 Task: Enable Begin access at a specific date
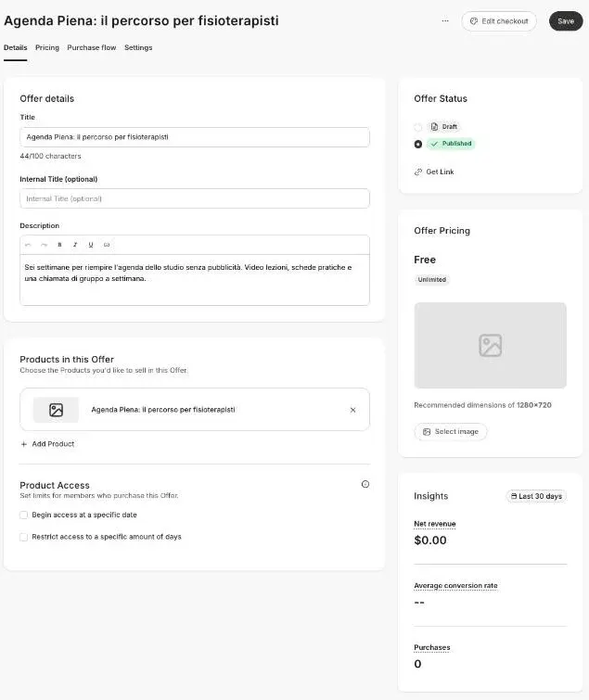click(24, 515)
